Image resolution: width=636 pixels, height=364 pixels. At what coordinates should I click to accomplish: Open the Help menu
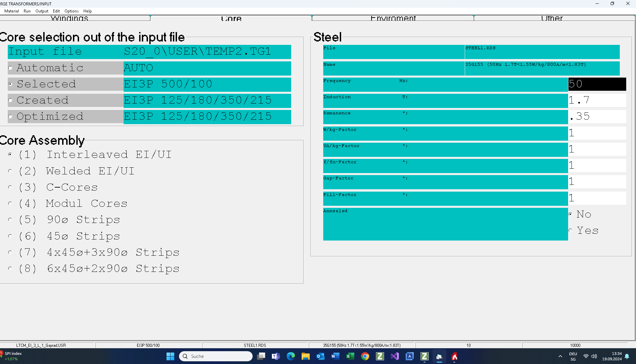(87, 11)
